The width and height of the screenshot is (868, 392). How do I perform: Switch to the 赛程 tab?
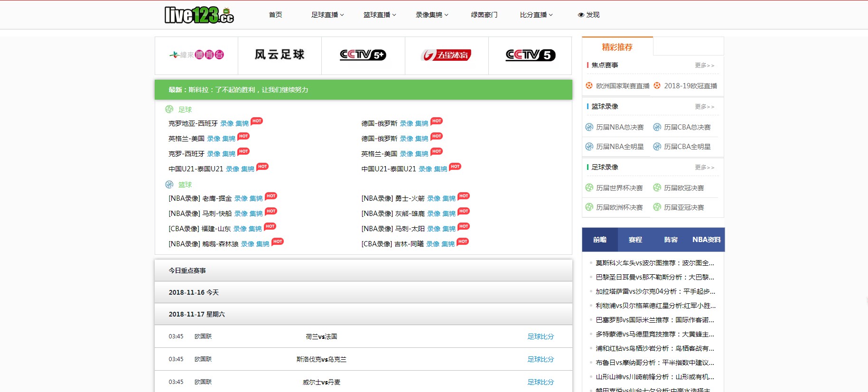pyautogui.click(x=635, y=240)
